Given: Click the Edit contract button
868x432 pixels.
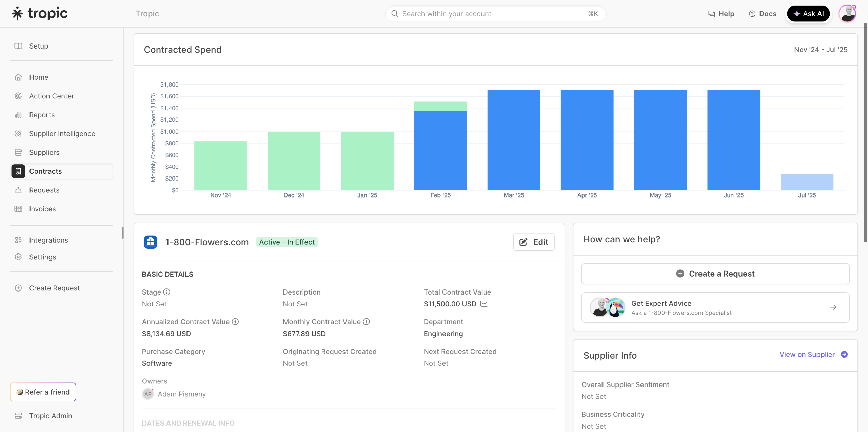Looking at the screenshot, I should [x=534, y=242].
